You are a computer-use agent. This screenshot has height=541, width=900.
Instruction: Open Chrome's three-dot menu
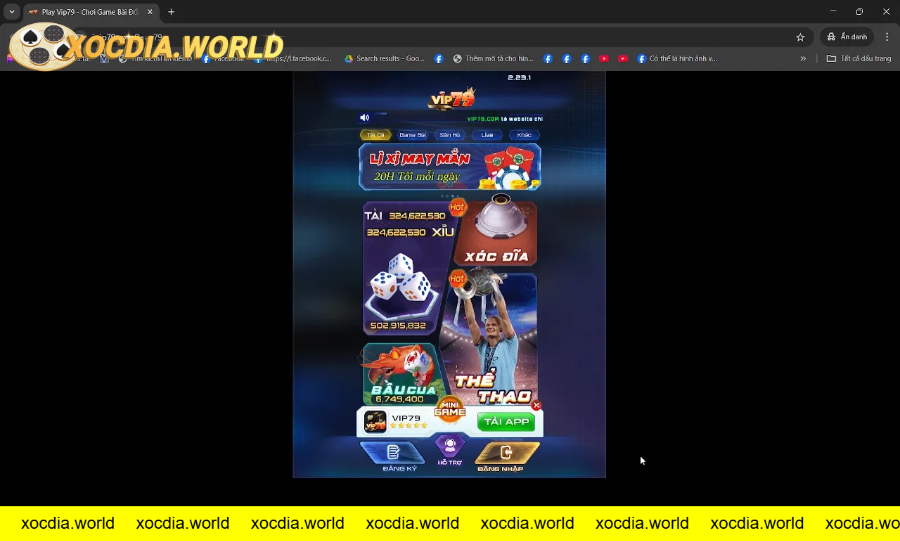coord(887,37)
